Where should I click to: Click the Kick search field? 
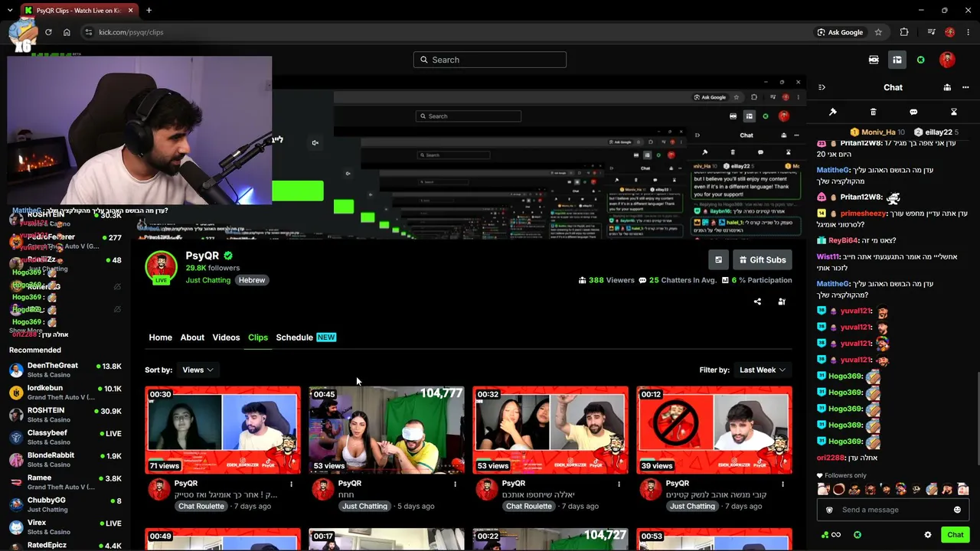(490, 60)
